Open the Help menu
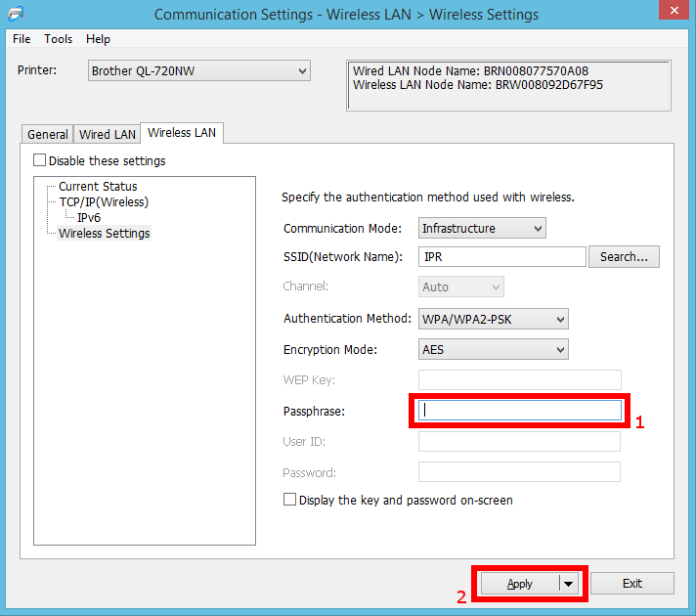The image size is (696, 616). click(x=98, y=39)
